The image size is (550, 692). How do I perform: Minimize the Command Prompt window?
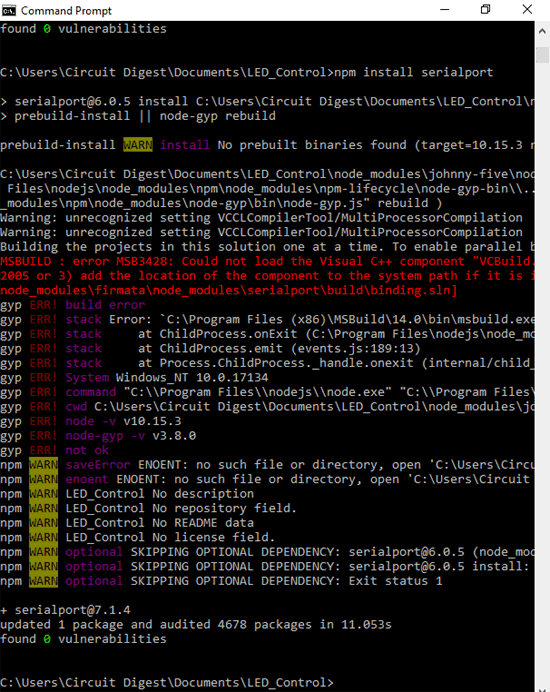click(445, 10)
